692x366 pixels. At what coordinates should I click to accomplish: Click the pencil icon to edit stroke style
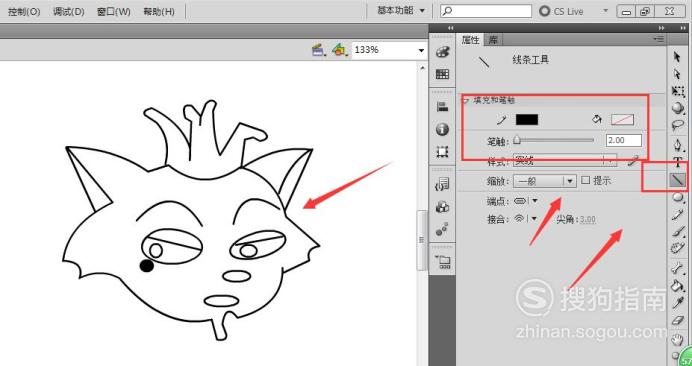pyautogui.click(x=633, y=161)
